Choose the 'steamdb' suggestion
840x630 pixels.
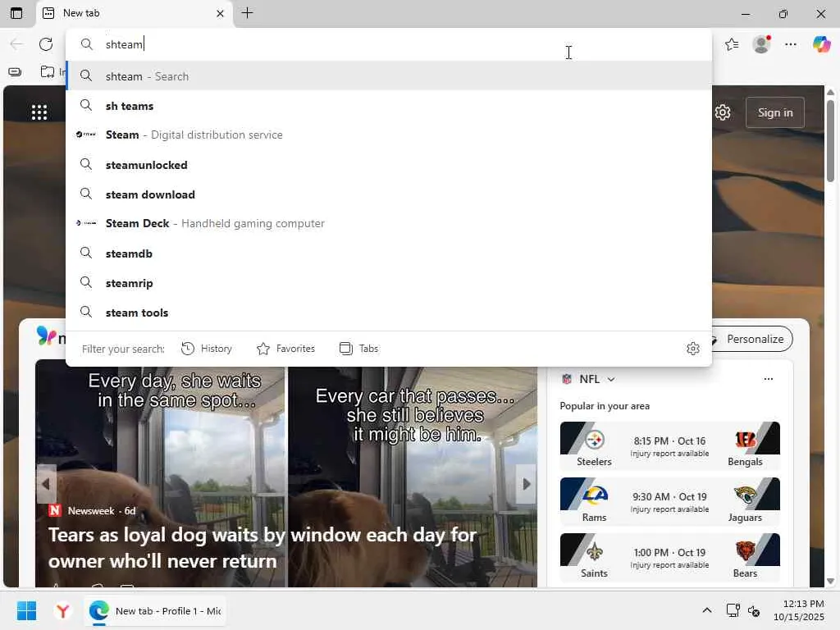click(x=389, y=253)
